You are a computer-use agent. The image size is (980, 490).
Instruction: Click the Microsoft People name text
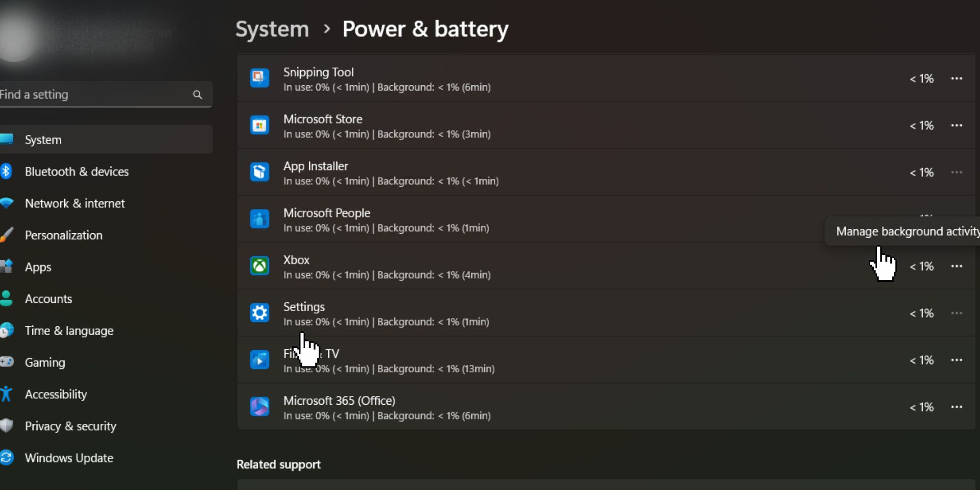point(327,213)
